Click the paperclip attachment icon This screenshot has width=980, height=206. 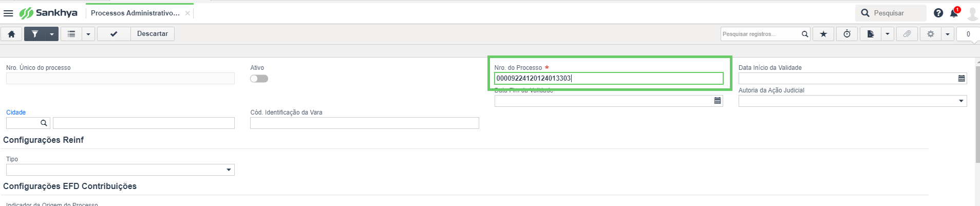tap(907, 34)
